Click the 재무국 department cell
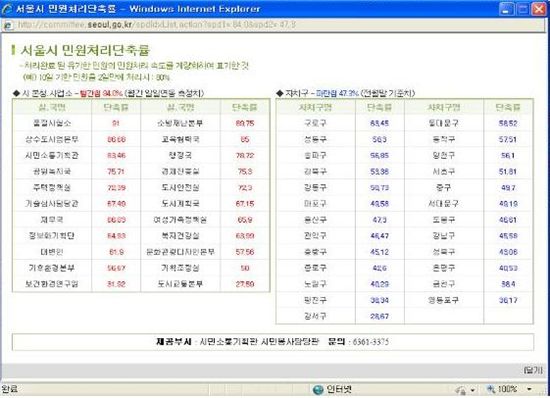 click(x=52, y=220)
